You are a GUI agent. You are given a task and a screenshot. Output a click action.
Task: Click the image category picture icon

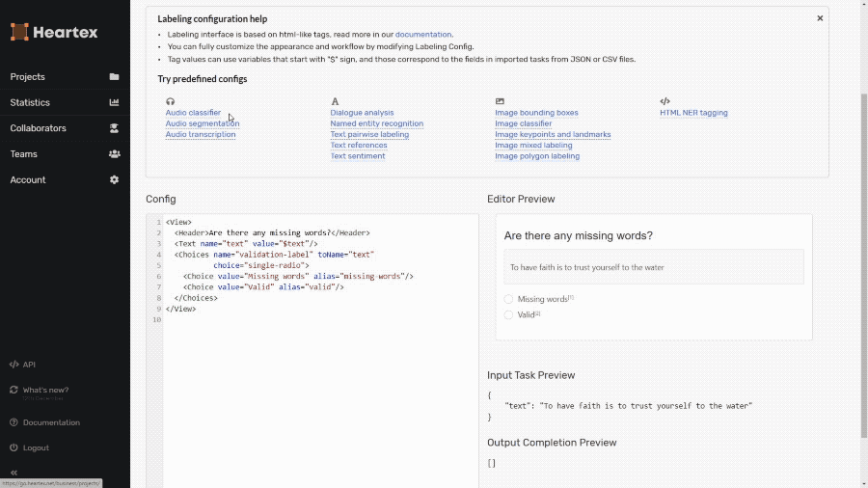click(500, 101)
